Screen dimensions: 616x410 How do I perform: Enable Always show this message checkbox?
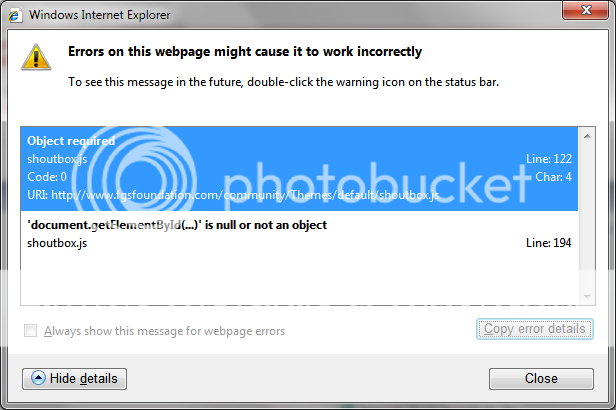coord(31,331)
